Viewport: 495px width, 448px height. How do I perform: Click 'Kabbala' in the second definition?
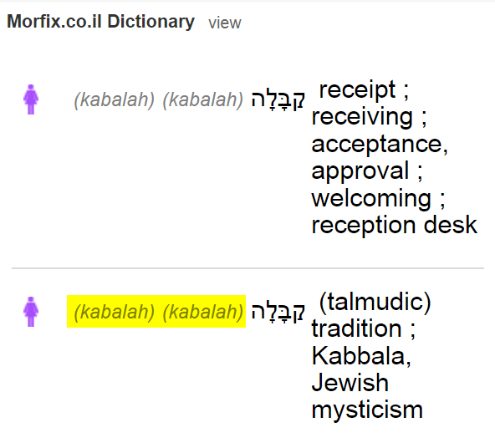pyautogui.click(x=359, y=356)
